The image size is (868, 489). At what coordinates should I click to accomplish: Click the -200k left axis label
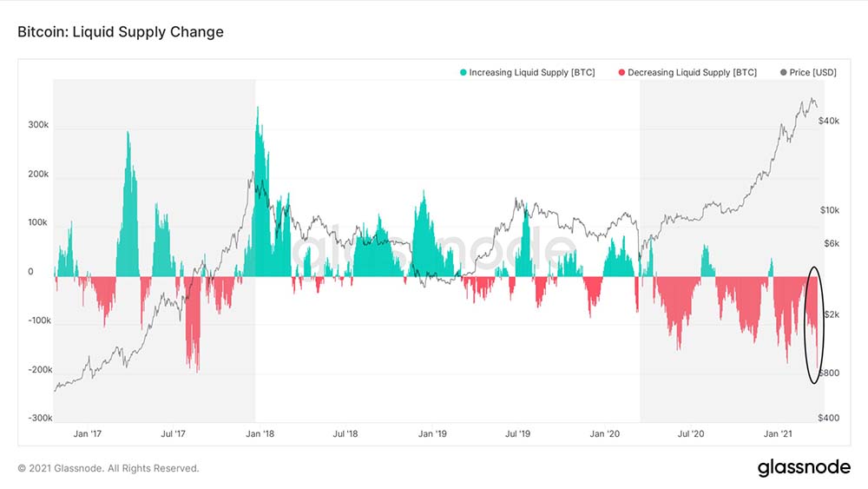click(x=40, y=369)
